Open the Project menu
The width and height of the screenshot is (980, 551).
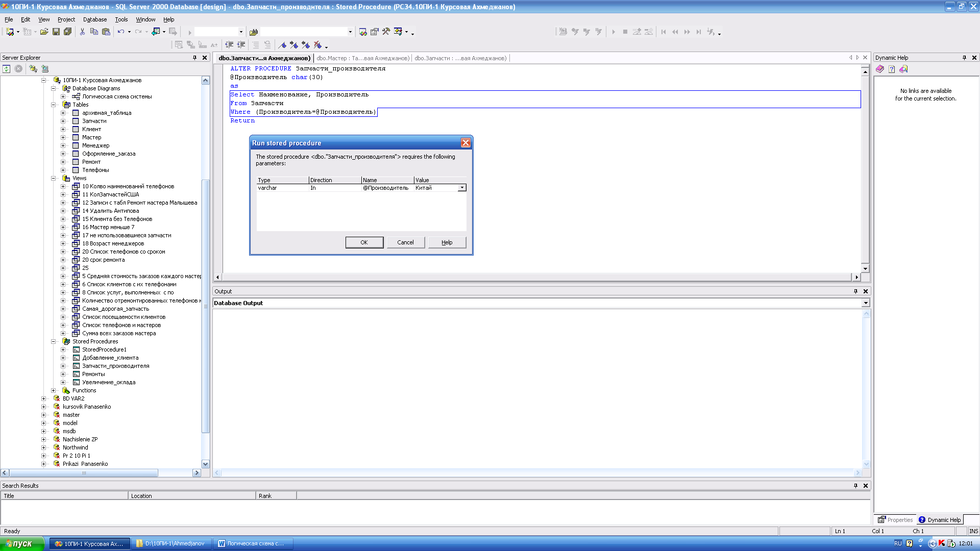click(66, 19)
